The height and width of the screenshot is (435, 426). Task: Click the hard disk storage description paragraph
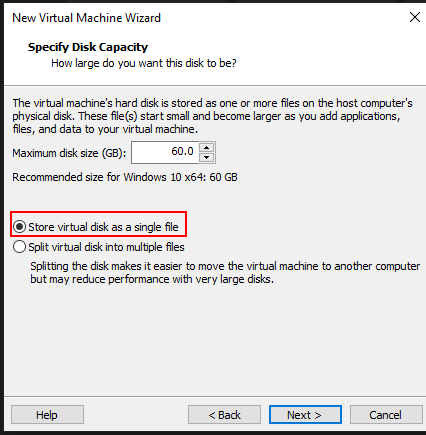212,116
